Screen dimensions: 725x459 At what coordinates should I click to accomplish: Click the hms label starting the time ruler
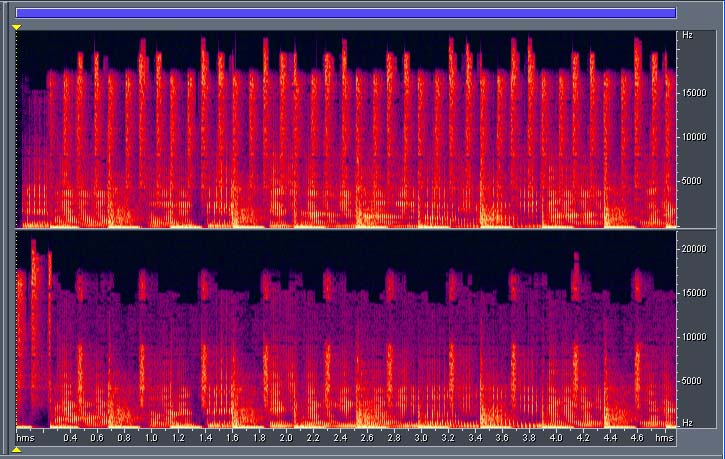25,438
